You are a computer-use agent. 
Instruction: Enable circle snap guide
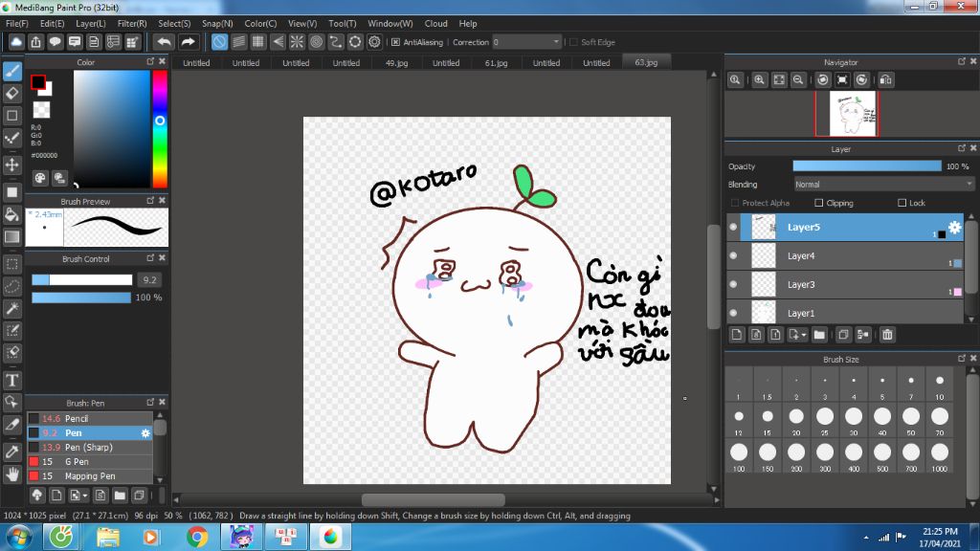click(x=316, y=42)
